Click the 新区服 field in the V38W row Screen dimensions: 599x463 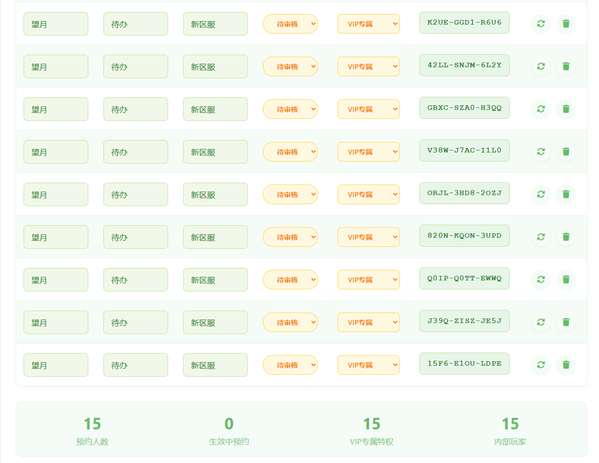[215, 152]
